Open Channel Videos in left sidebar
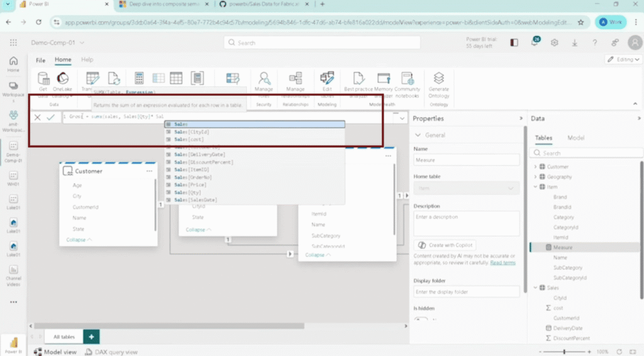 (13, 275)
